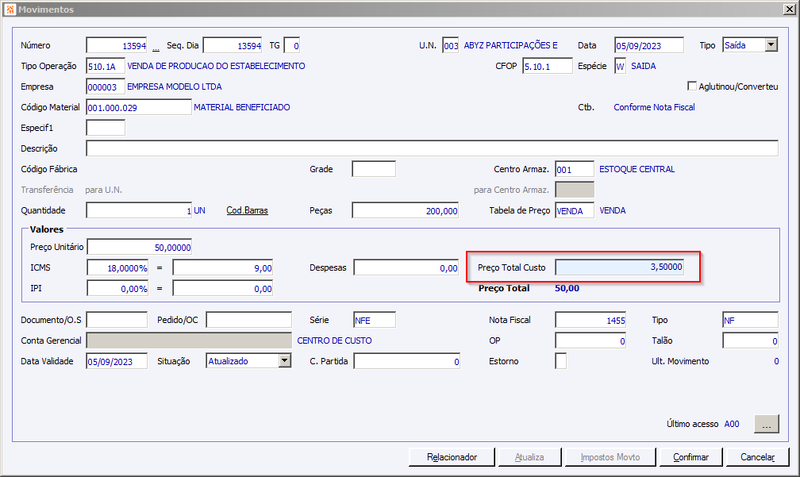This screenshot has width=800, height=477.
Task: Click the Último acesso value A00
Action: coord(732,424)
